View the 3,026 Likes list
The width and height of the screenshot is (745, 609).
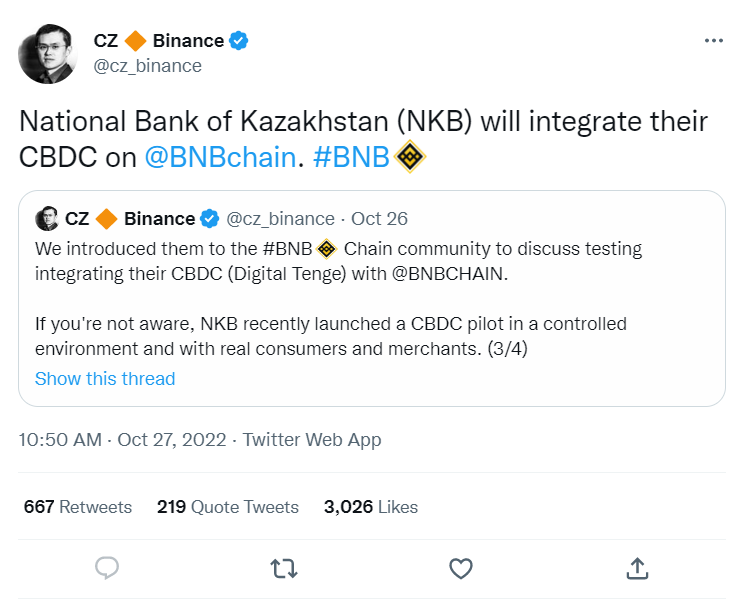point(371,507)
